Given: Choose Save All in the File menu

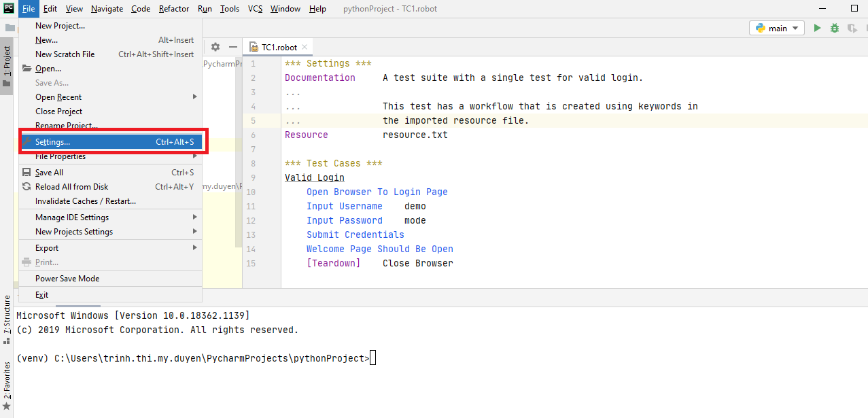Looking at the screenshot, I should click(x=50, y=173).
